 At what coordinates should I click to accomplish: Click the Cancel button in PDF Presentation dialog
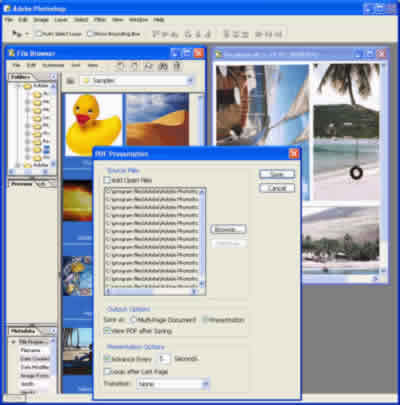277,188
